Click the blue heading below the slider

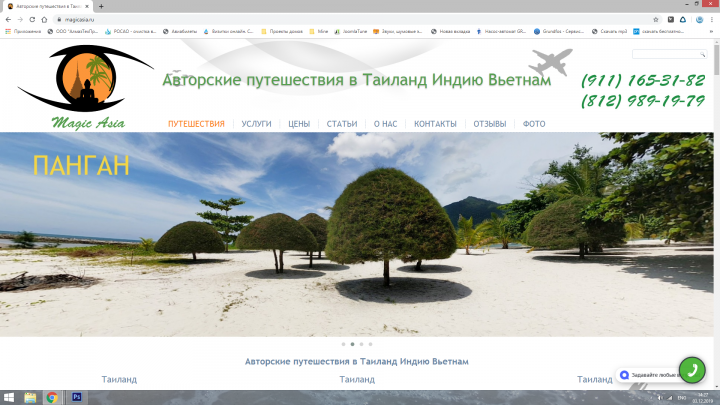pos(356,361)
